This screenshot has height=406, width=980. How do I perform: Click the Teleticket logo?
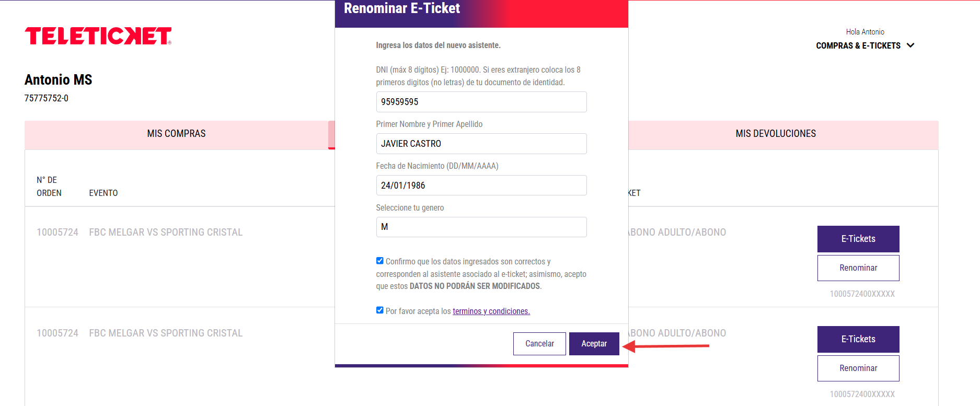[x=98, y=36]
